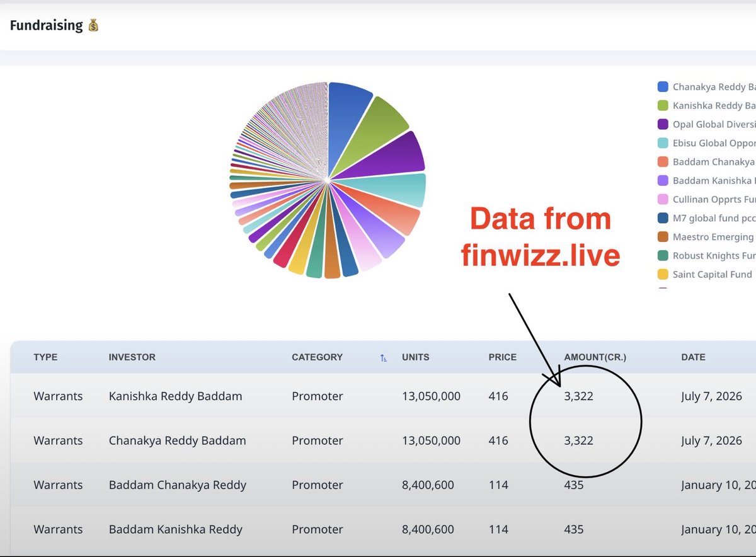Select Cullinan Opprts Fun legend label
The width and height of the screenshot is (756, 557).
tap(714, 199)
